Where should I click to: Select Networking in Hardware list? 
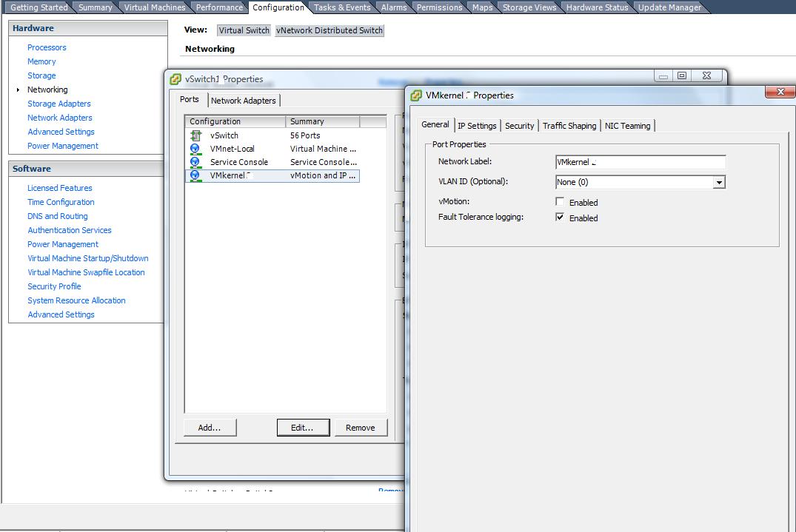tap(47, 90)
